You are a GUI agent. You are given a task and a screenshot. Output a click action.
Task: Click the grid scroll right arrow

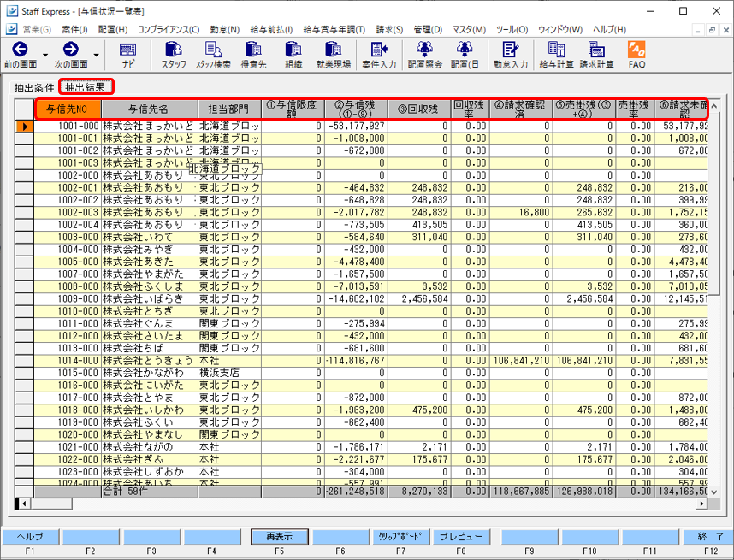coord(701,504)
